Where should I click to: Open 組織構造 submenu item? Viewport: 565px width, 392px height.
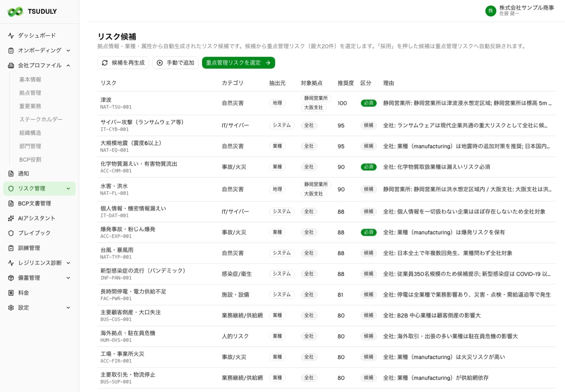[x=30, y=133]
